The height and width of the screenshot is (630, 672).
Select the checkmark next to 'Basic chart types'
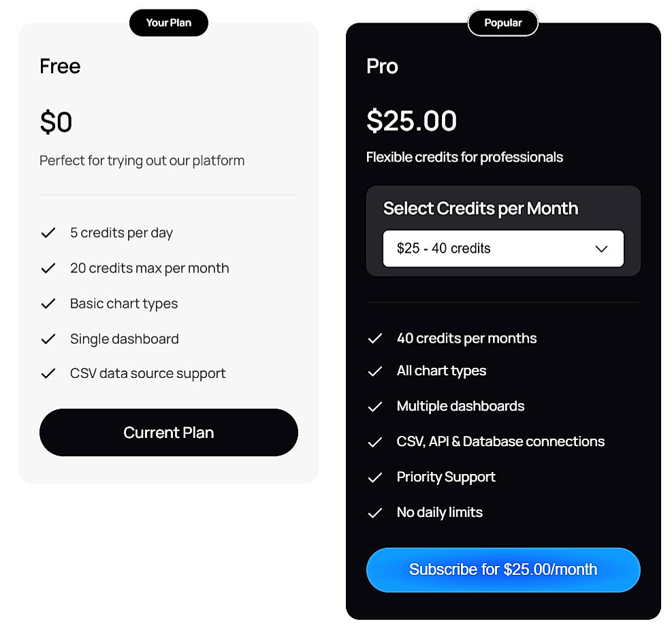(48, 303)
